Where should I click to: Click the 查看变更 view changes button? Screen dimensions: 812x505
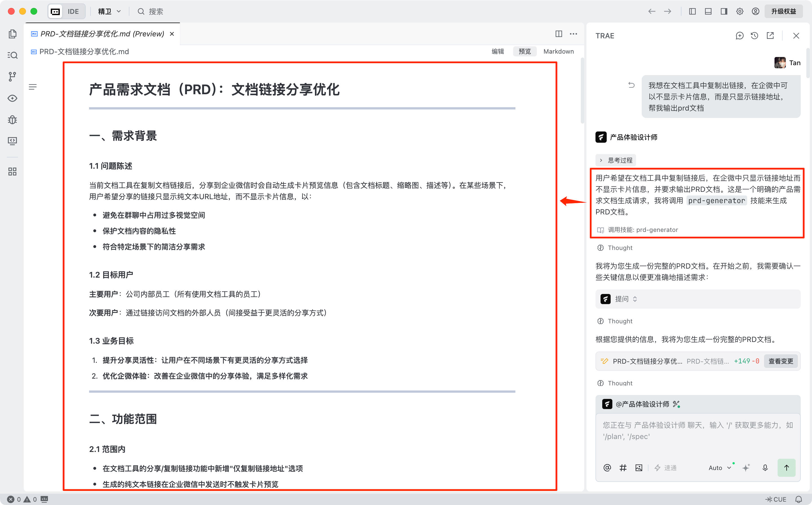[781, 361]
